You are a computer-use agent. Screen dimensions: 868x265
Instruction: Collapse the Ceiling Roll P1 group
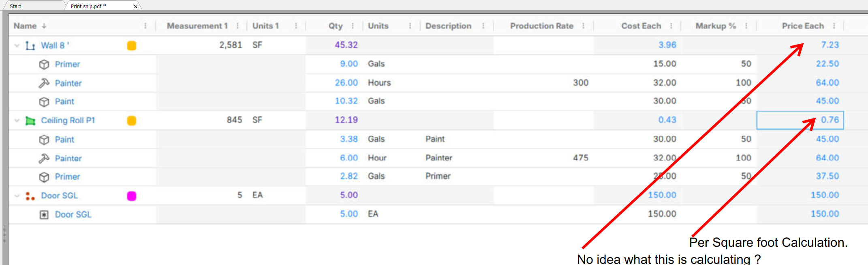tap(17, 121)
